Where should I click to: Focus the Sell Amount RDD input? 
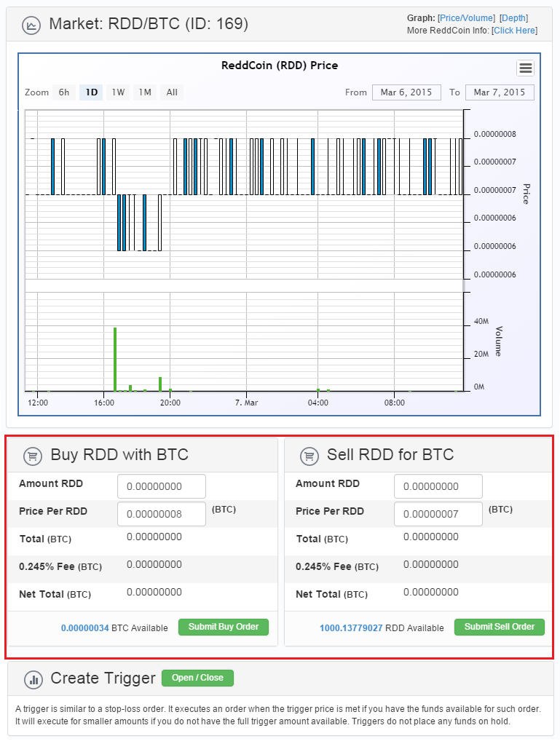tap(438, 486)
